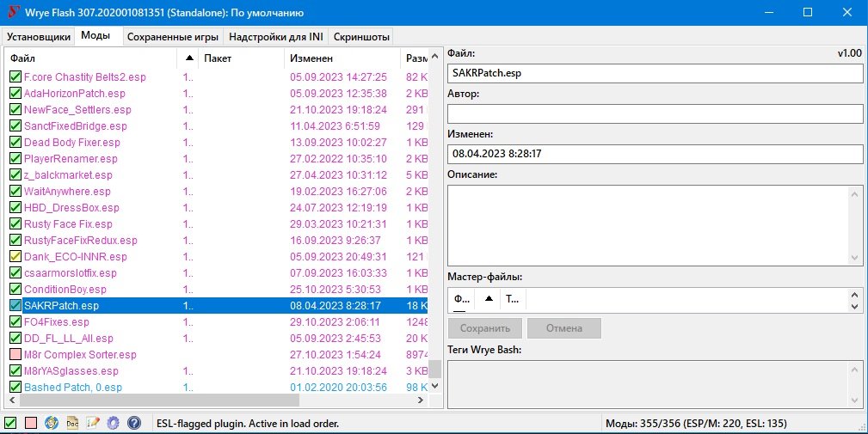Click the Wrye Flash icon in title bar
The image size is (868, 434).
[x=13, y=13]
